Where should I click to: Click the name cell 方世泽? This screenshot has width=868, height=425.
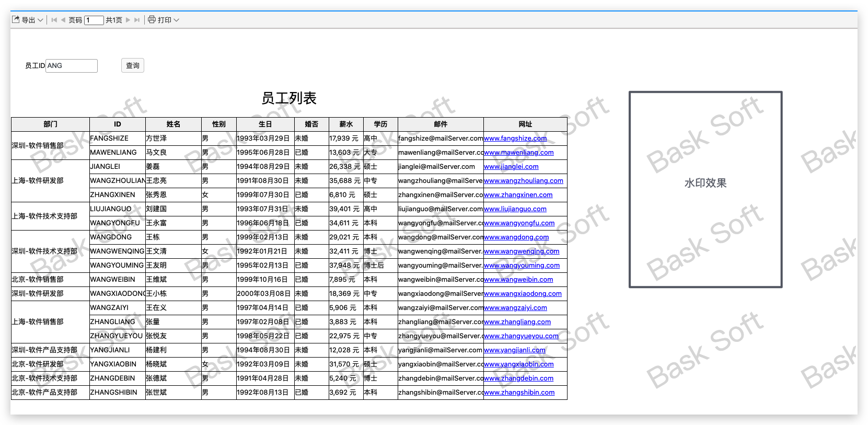coord(173,139)
